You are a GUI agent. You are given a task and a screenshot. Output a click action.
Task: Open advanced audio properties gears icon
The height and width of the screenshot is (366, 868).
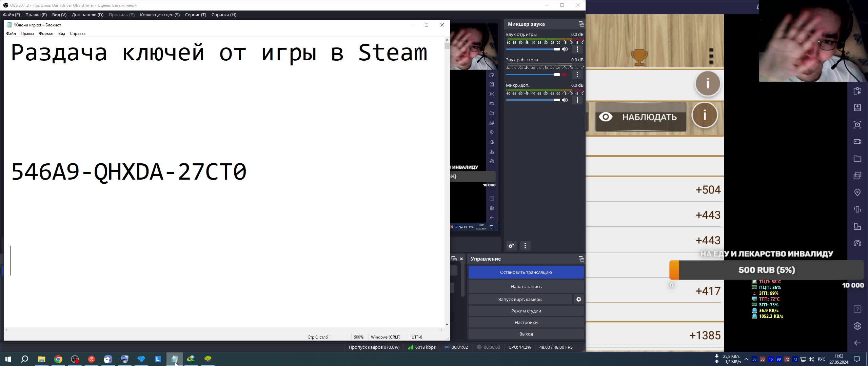point(511,246)
